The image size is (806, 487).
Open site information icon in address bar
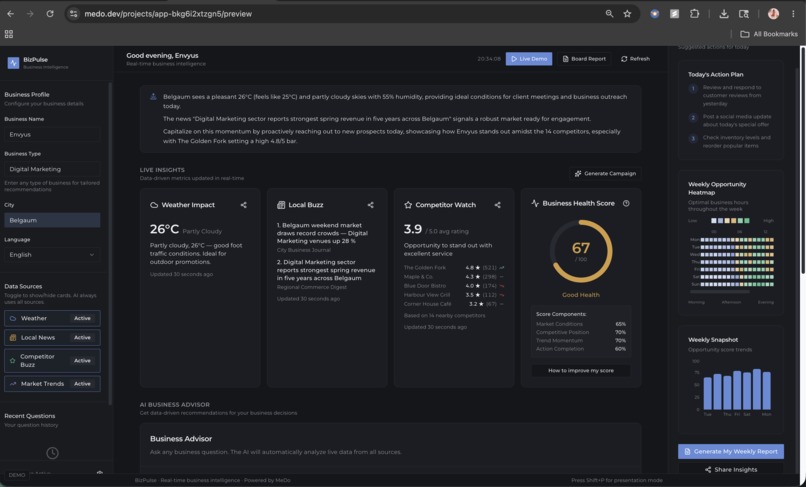pos(74,14)
